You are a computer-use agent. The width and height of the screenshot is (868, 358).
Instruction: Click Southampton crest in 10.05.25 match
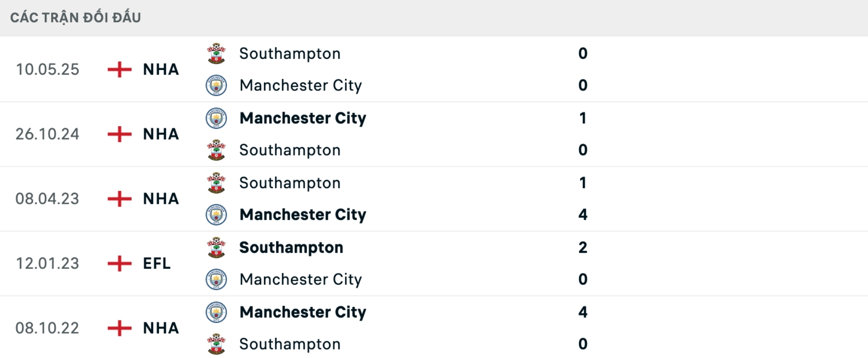click(x=216, y=53)
